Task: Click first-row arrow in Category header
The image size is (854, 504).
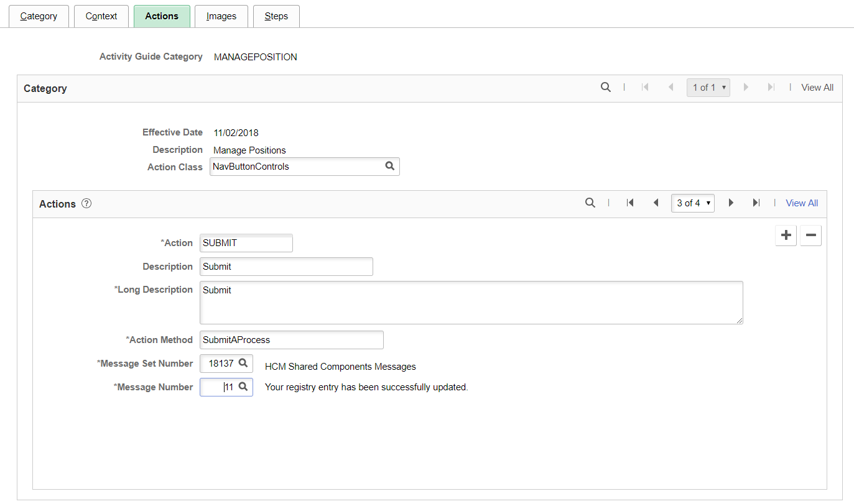Action: tap(645, 88)
